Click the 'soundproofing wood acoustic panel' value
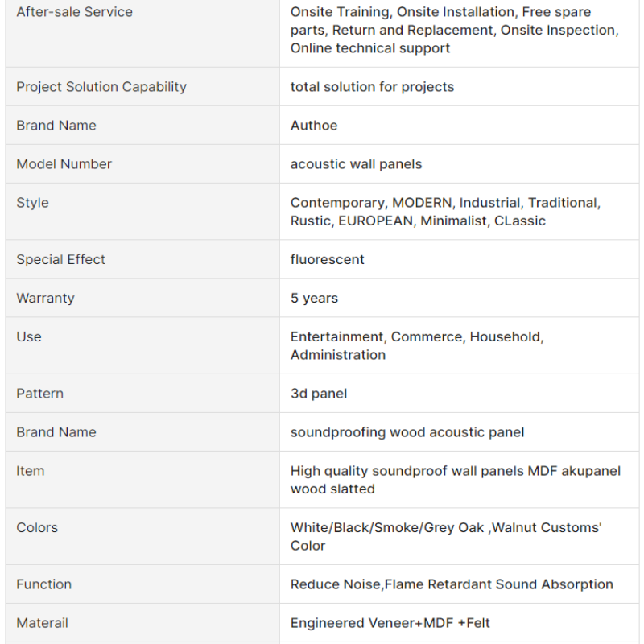The height and width of the screenshot is (644, 644). (x=407, y=432)
